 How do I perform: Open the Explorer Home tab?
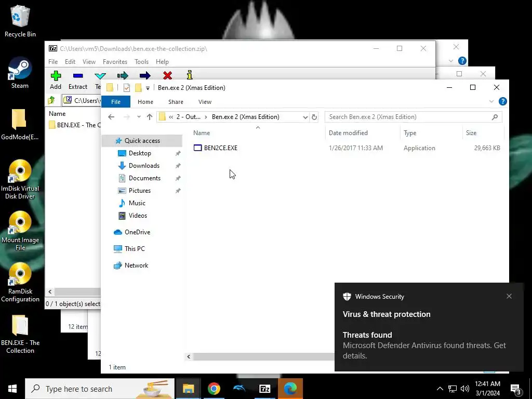(145, 102)
